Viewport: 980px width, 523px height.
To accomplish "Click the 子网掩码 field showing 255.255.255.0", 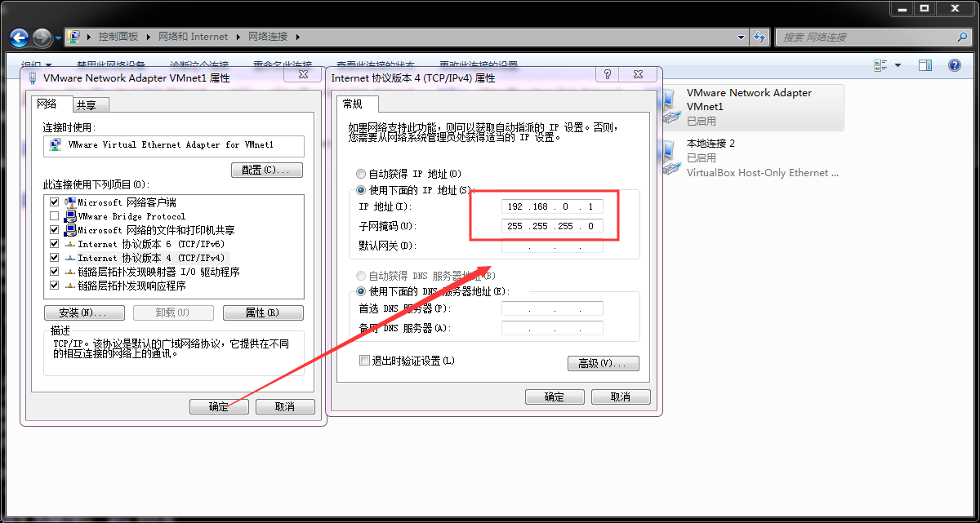I will 552,226.
